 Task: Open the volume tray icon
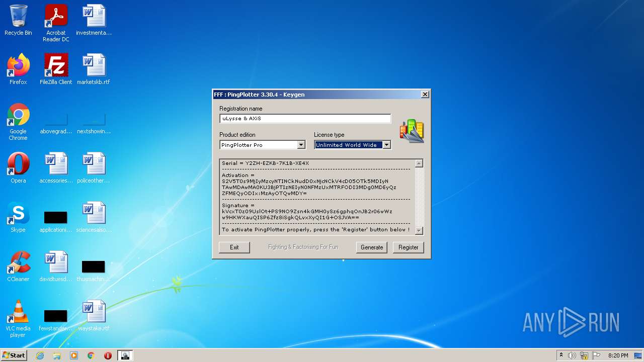click(572, 355)
